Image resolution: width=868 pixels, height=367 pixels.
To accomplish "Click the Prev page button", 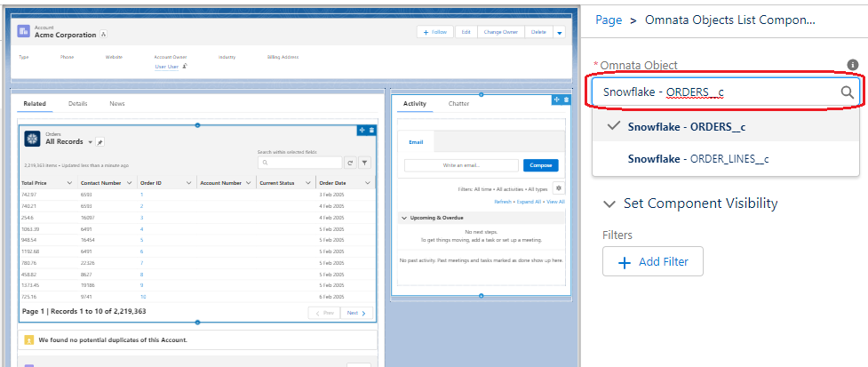I will point(324,314).
